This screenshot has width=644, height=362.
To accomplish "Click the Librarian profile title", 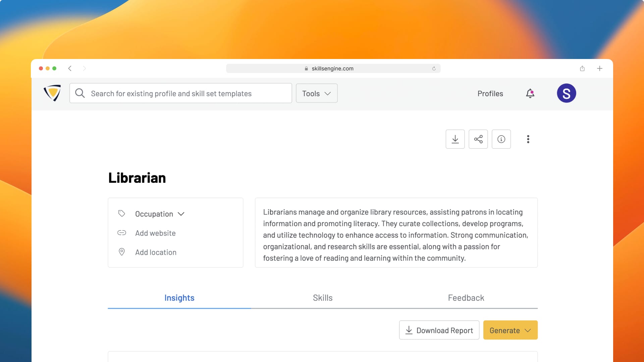I will point(137,178).
